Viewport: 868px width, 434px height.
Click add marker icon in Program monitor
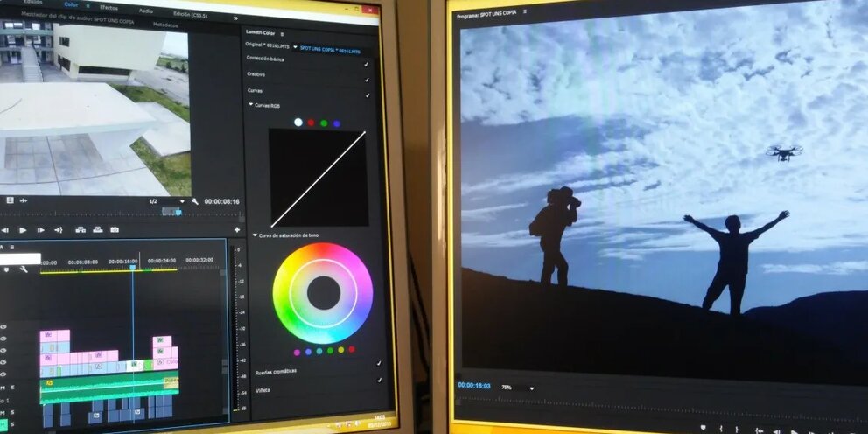pyautogui.click(x=703, y=428)
